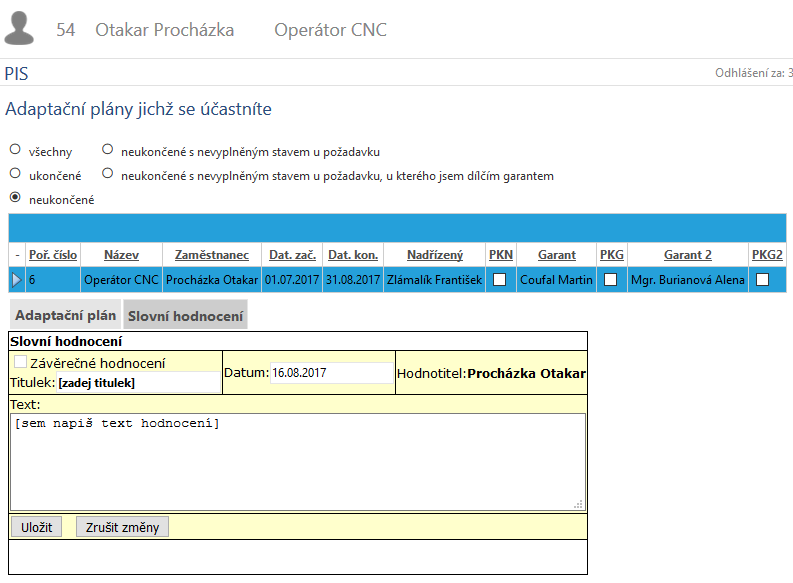Viewport: 793px width, 583px height.
Task: Click the '31.08.2017' end date cell
Action: (x=353, y=280)
